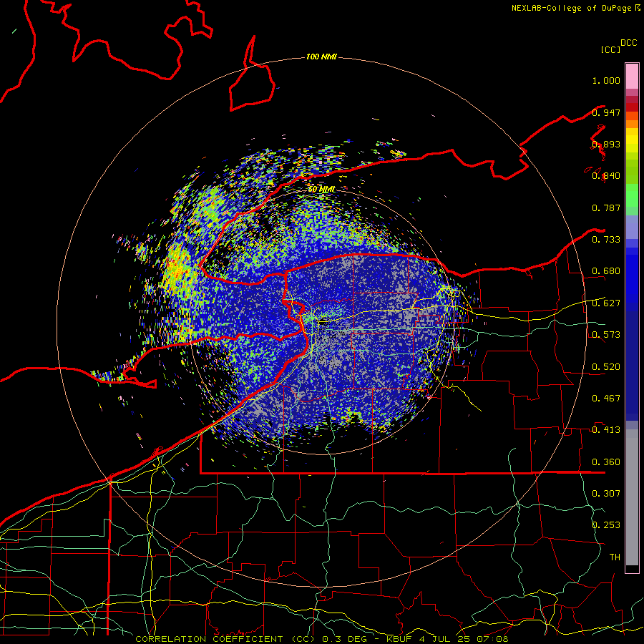Pick the pink segment of color bar
Image resolution: width=644 pixels, height=644 pixels.
632,77
